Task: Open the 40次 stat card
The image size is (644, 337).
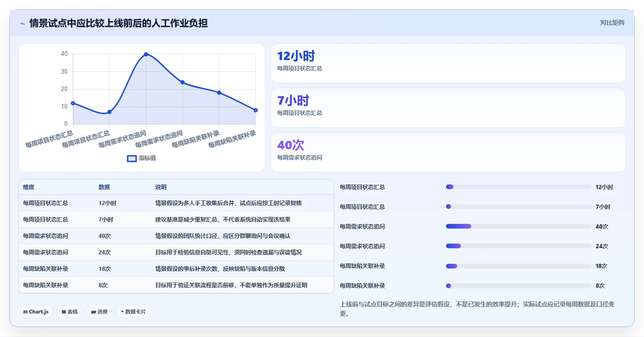Action: point(448,153)
